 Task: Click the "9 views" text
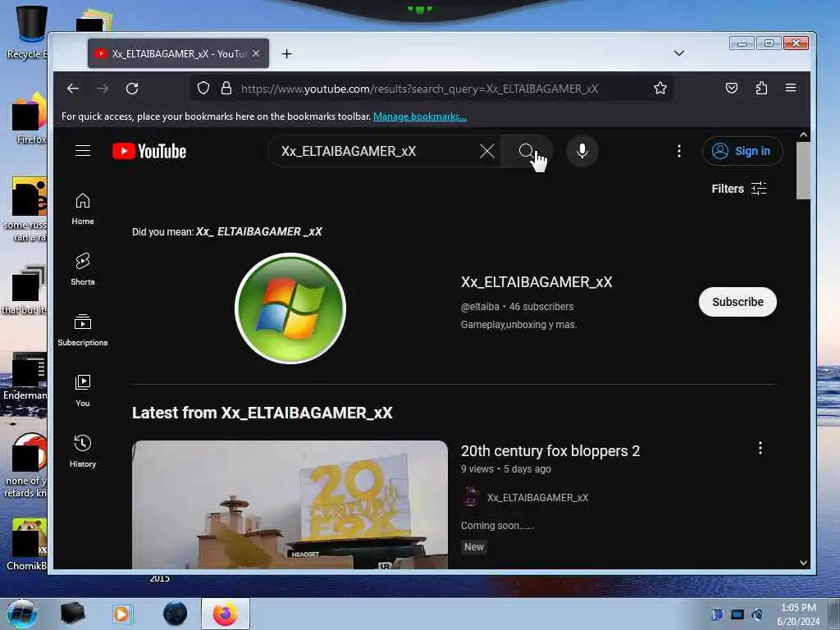point(477,468)
